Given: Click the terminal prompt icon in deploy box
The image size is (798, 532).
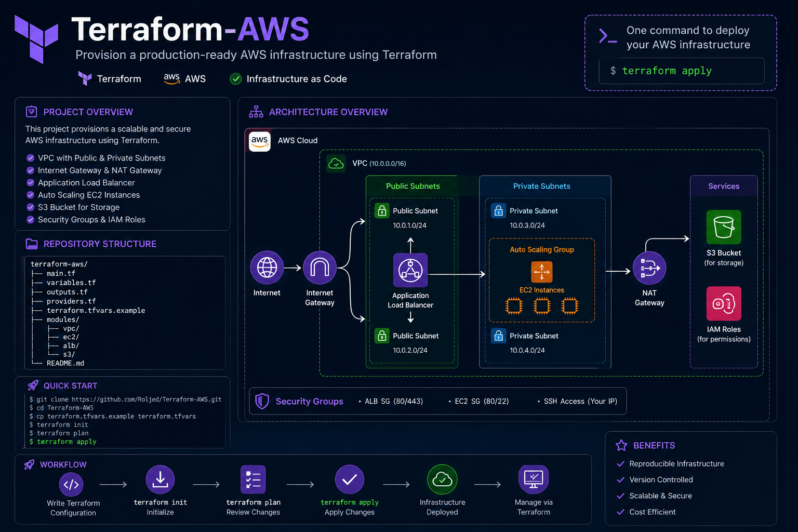Looking at the screenshot, I should (608, 36).
